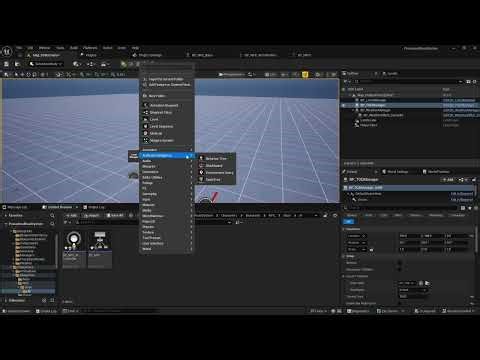480x360 pixels.
Task: Open the Content Drawer in status bar
Action: pos(17,311)
